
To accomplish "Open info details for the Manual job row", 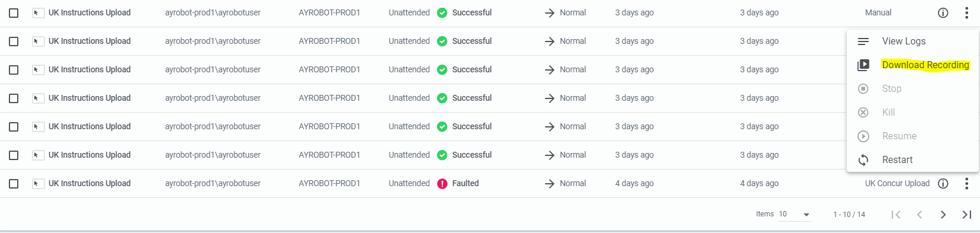I will (943, 13).
